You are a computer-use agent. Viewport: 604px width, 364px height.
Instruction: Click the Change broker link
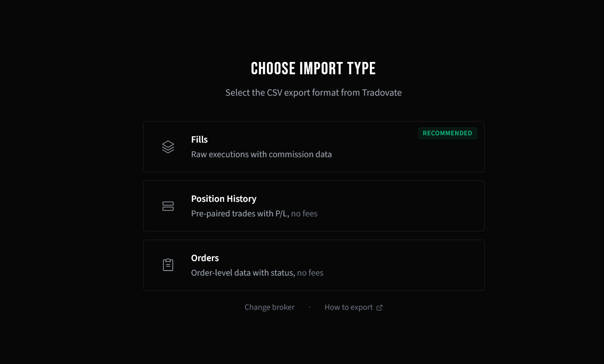coord(269,307)
